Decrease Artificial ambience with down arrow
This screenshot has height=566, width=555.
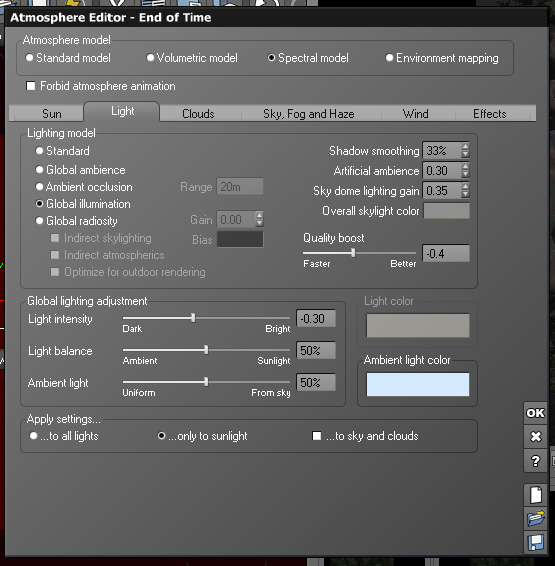[465, 174]
